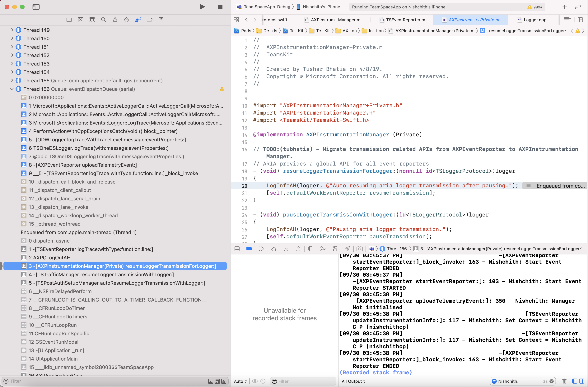Toggle Environment Overrides

pos(335,248)
